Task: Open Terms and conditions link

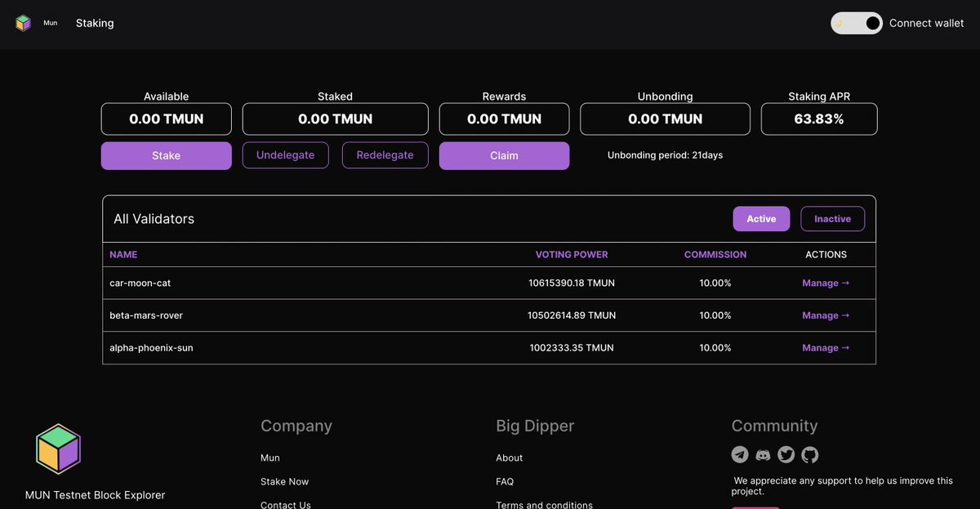Action: click(x=545, y=505)
